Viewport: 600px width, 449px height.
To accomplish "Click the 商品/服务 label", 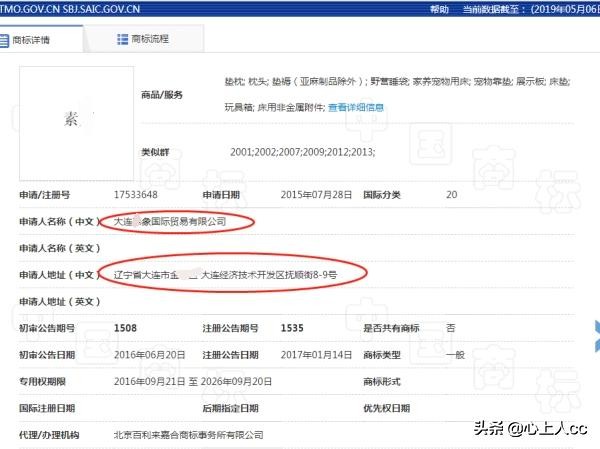I will click(162, 95).
